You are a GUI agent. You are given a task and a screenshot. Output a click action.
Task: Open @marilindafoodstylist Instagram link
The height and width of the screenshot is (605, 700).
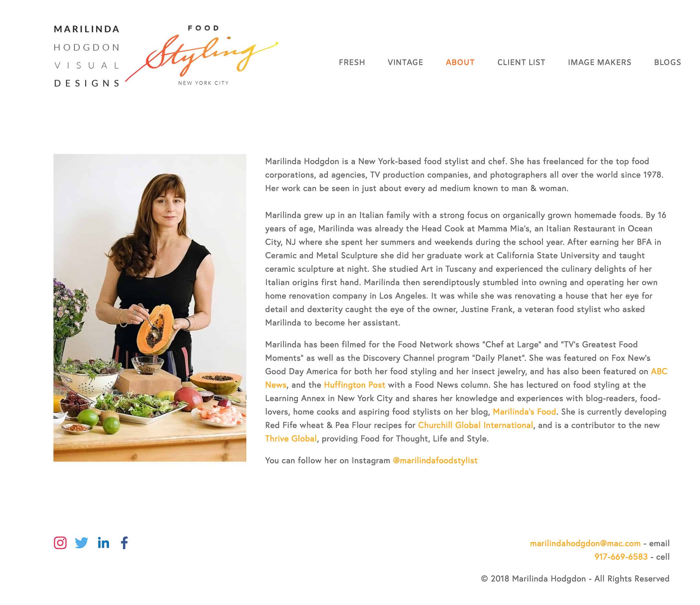[x=435, y=461]
